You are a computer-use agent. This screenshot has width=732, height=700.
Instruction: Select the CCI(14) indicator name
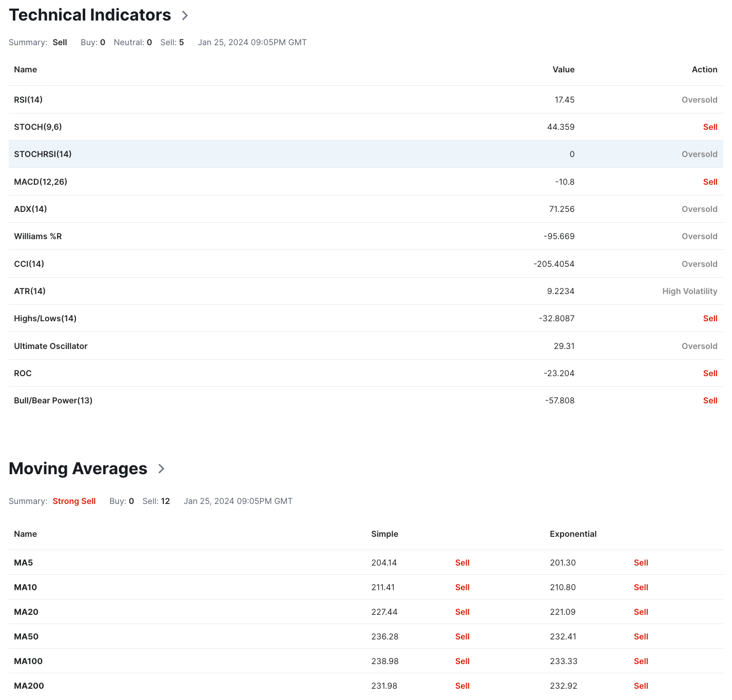[29, 264]
